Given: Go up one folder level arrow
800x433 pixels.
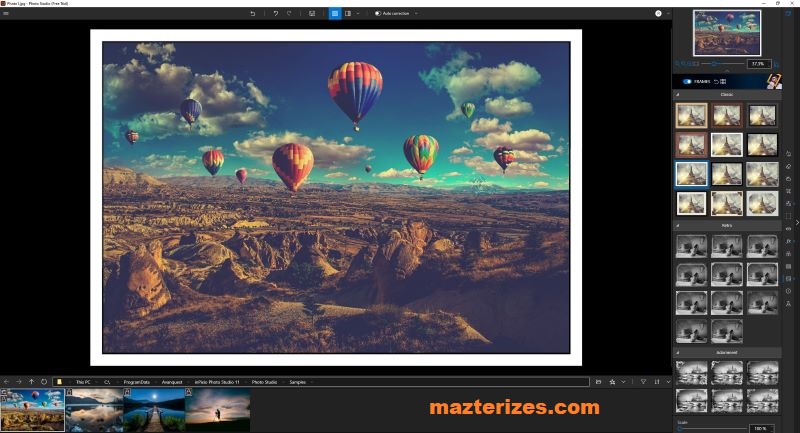Looking at the screenshot, I should pyautogui.click(x=32, y=381).
